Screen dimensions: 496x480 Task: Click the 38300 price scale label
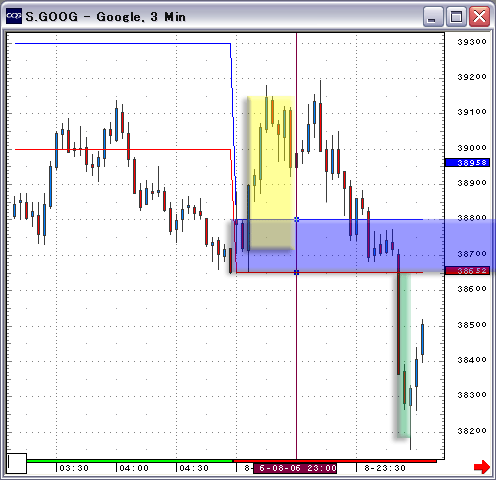(x=472, y=395)
